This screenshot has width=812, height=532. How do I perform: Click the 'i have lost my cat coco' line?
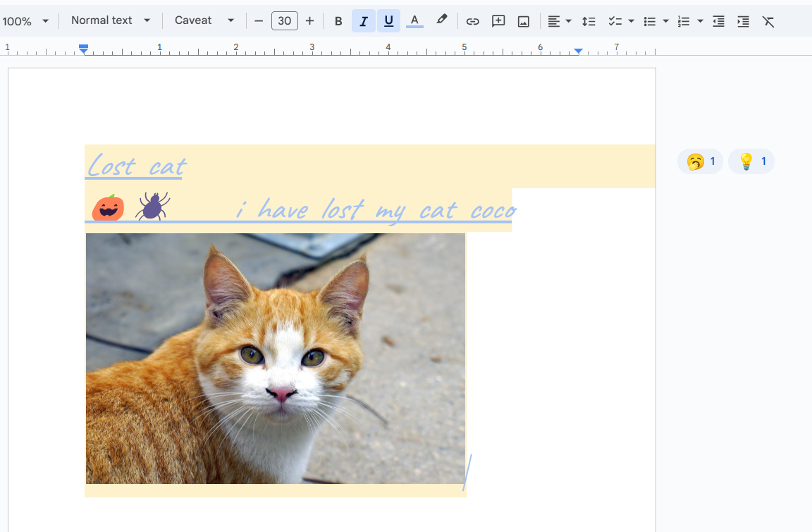tap(376, 209)
